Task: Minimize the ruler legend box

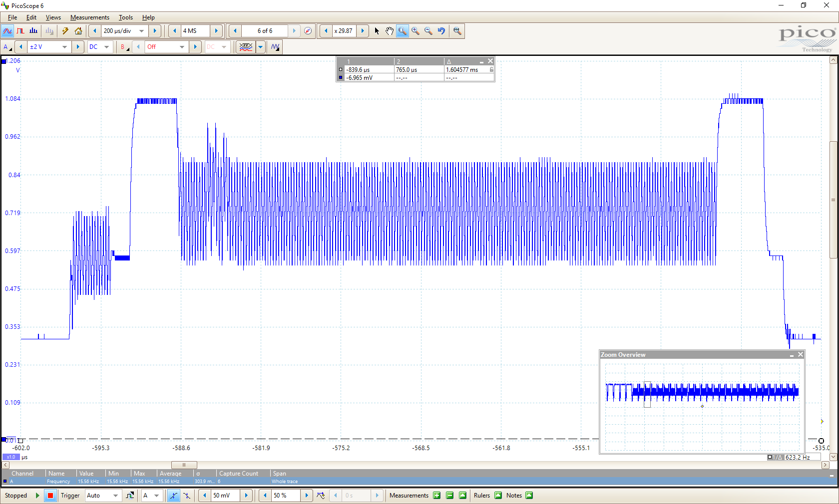Action: (481, 61)
